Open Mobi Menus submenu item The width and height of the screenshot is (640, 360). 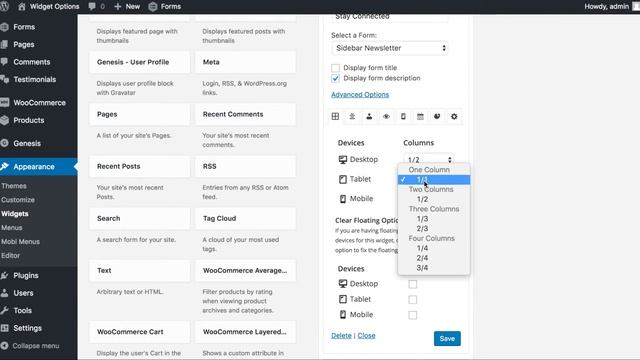[x=20, y=241]
